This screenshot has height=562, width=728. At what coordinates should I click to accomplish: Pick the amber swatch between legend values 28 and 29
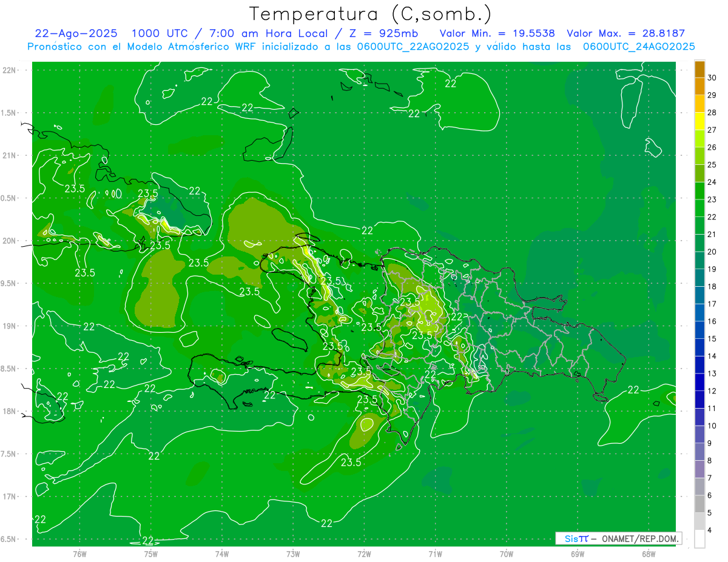click(x=699, y=104)
